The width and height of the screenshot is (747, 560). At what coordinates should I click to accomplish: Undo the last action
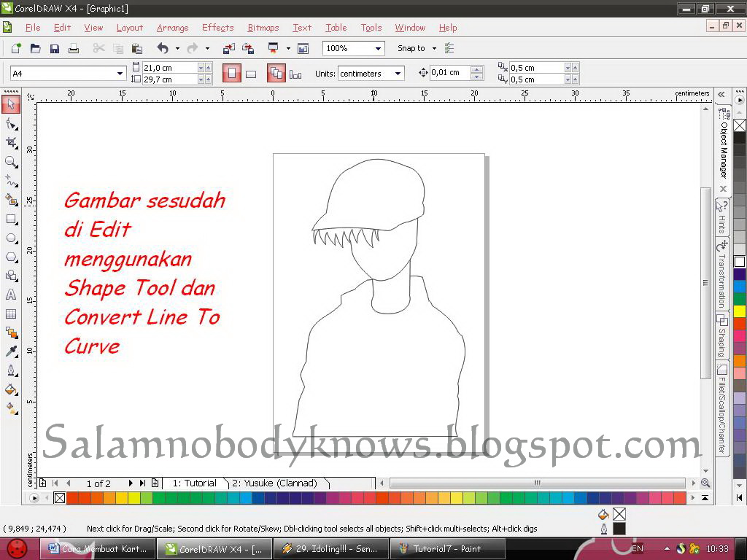[x=163, y=48]
